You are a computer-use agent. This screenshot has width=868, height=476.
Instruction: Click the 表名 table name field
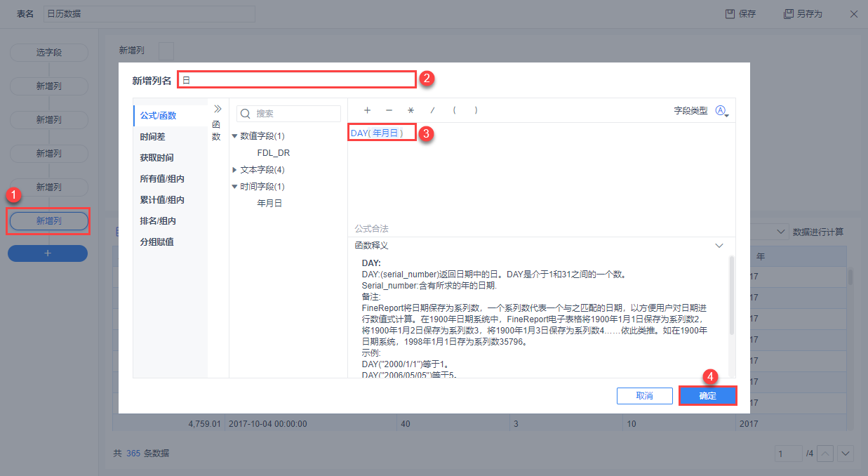tap(148, 14)
